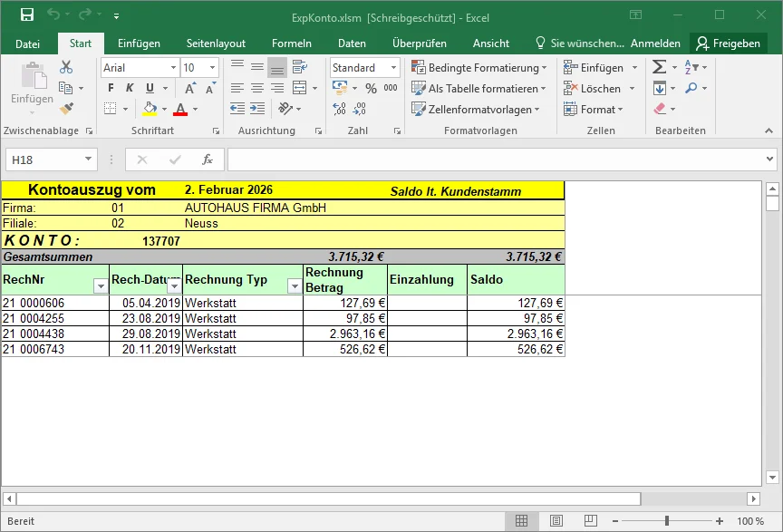Image resolution: width=783 pixels, height=532 pixels.
Task: Click the zoom slider handle
Action: pyautogui.click(x=667, y=521)
